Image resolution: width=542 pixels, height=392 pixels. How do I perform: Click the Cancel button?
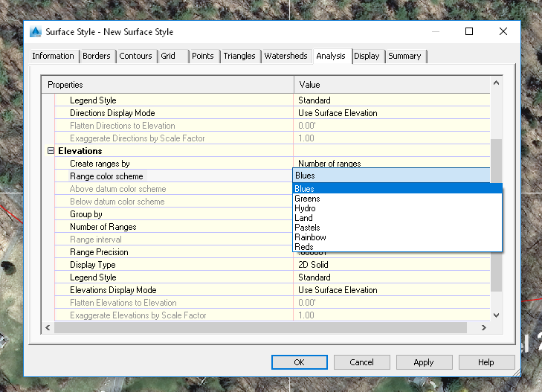click(361, 362)
